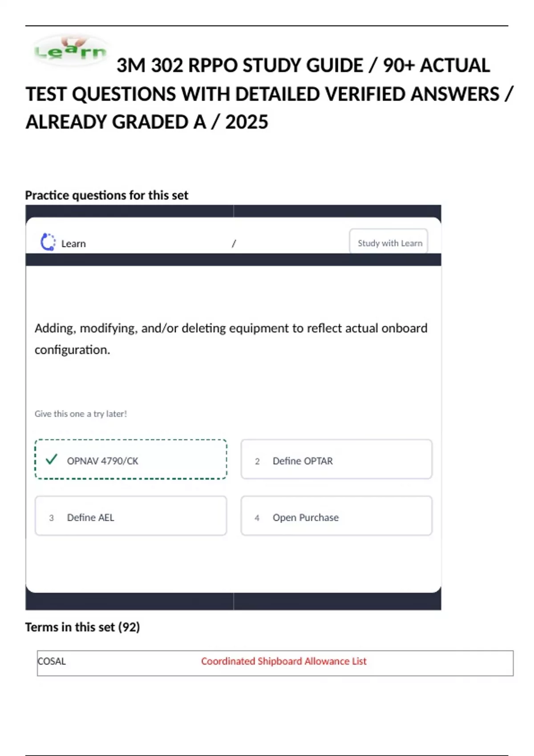Click the COSAL term cell
Viewport: 534px width, 756px height.
click(x=52, y=661)
